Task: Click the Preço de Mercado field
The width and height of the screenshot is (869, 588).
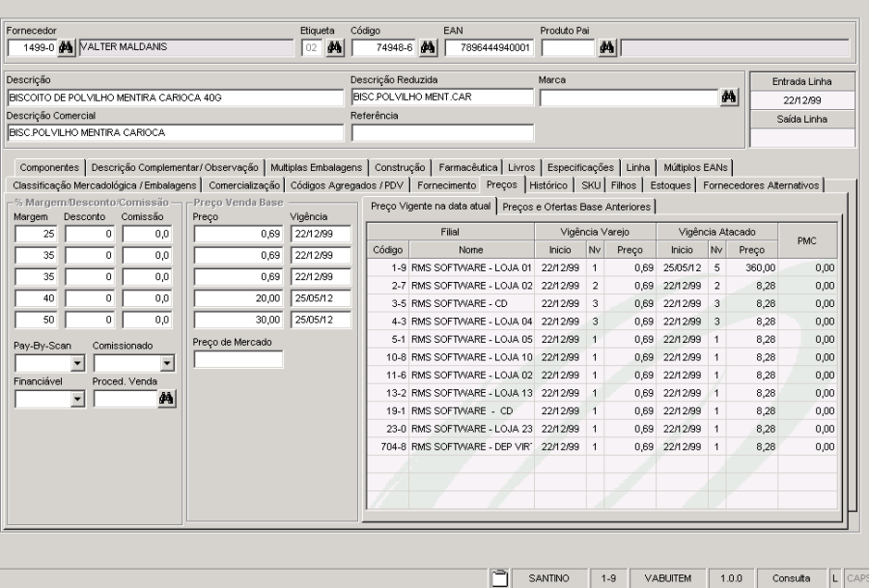Action: [x=238, y=359]
